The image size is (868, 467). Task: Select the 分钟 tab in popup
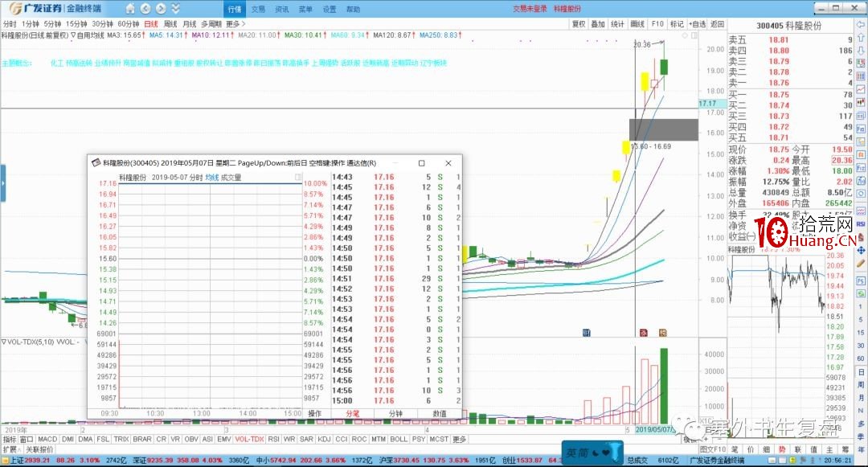(395, 413)
